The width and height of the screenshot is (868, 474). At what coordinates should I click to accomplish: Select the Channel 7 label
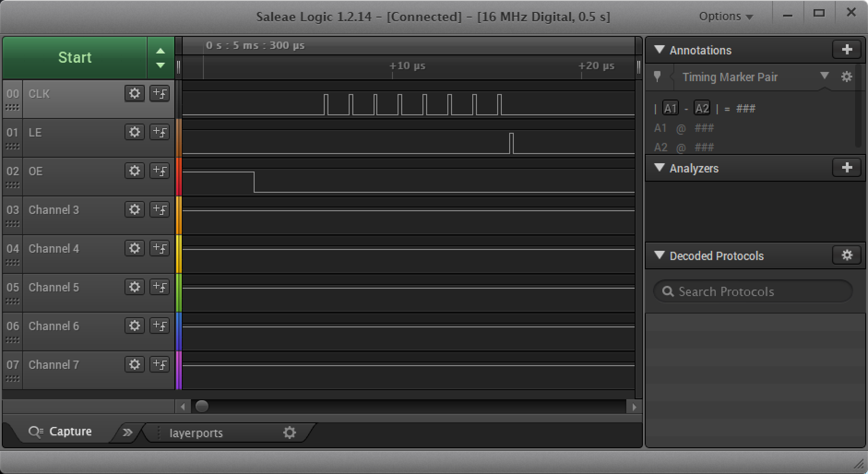click(54, 365)
